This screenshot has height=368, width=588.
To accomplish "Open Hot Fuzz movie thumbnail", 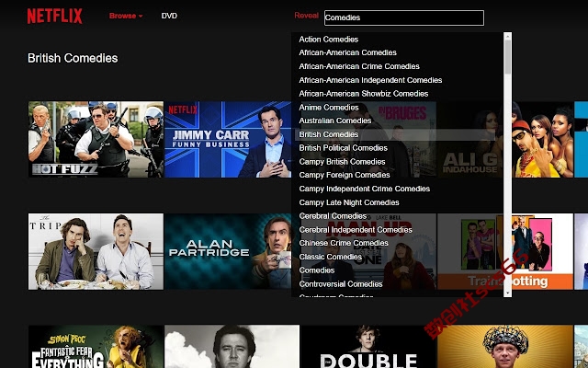I will [96, 139].
